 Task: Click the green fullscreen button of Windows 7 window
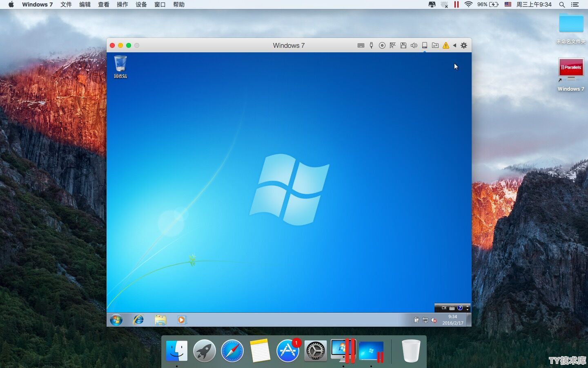coord(129,45)
